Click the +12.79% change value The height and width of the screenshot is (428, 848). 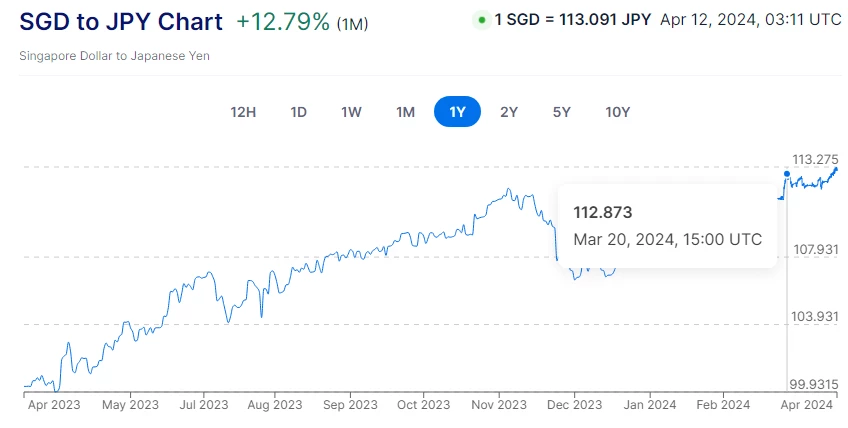point(283,22)
